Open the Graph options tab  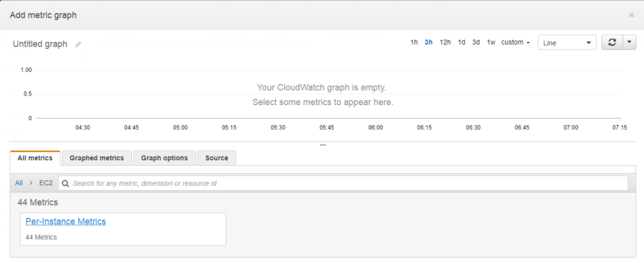164,158
